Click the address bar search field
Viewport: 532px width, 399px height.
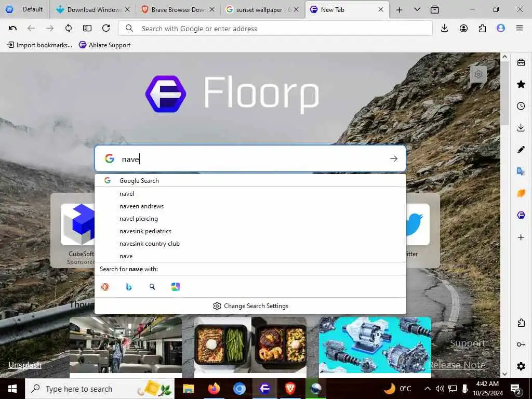pos(275,29)
